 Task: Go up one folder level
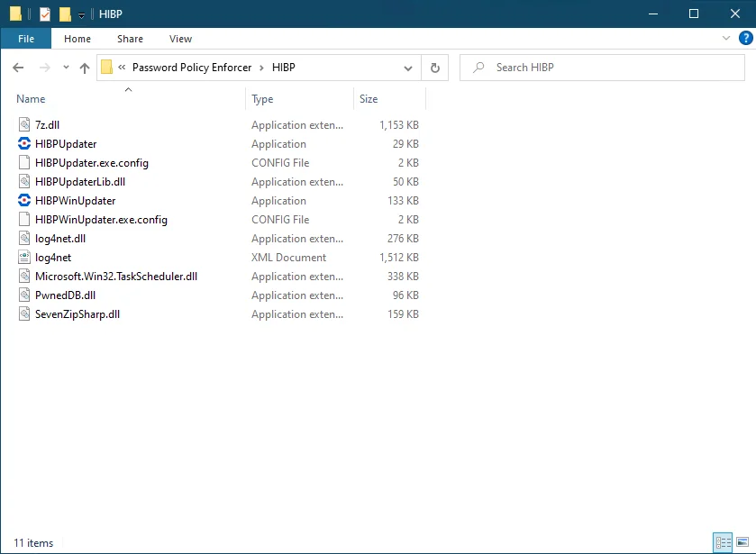coord(85,68)
